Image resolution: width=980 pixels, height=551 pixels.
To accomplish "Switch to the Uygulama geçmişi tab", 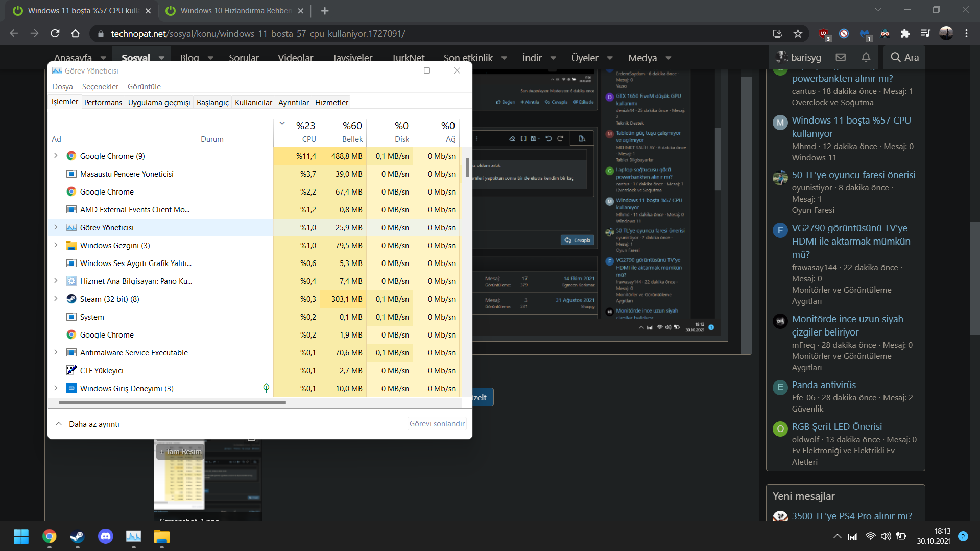I will click(159, 103).
